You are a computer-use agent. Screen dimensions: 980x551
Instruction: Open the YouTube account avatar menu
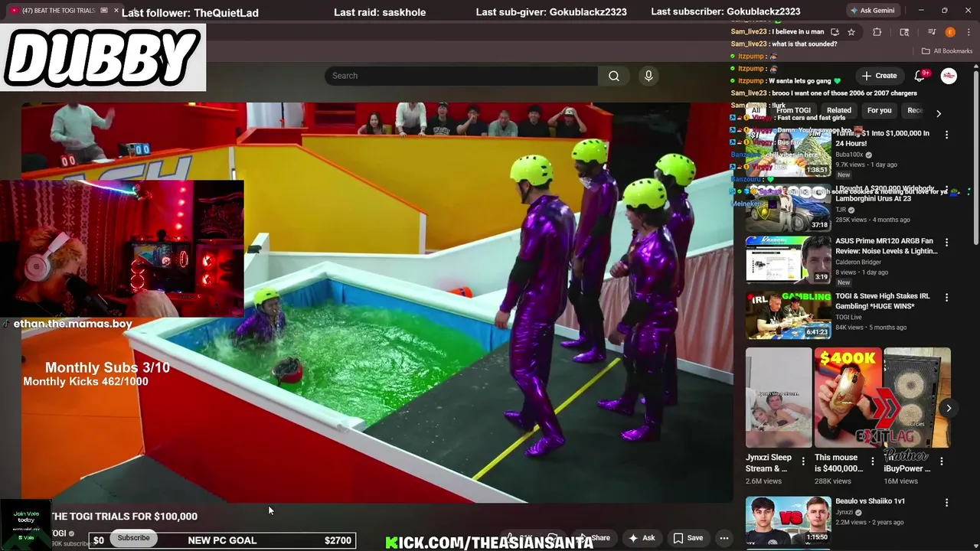click(949, 76)
